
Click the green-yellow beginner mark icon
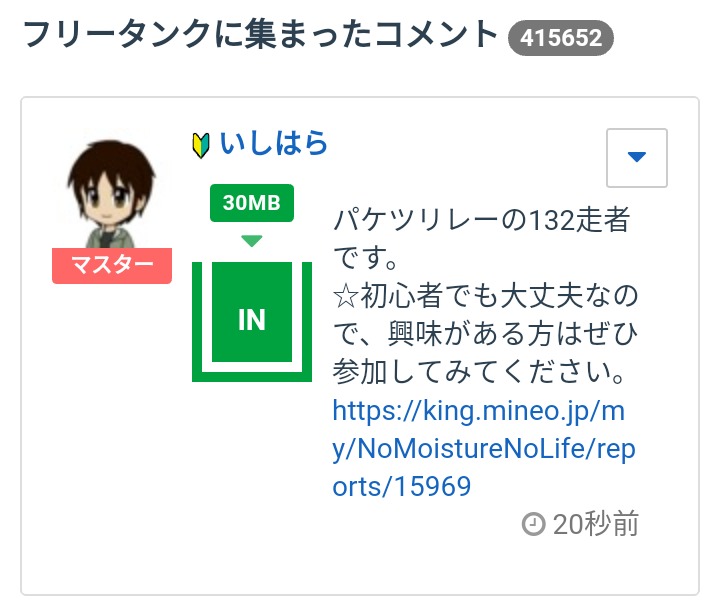coord(201,145)
